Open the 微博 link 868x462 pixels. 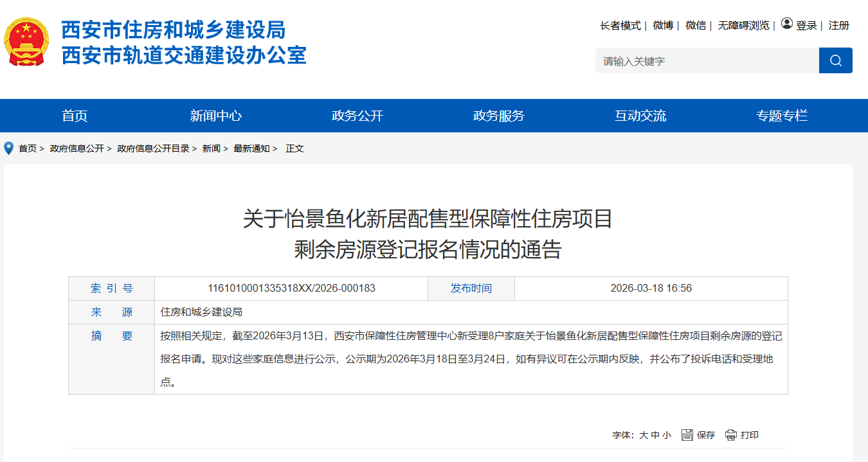[x=663, y=26]
